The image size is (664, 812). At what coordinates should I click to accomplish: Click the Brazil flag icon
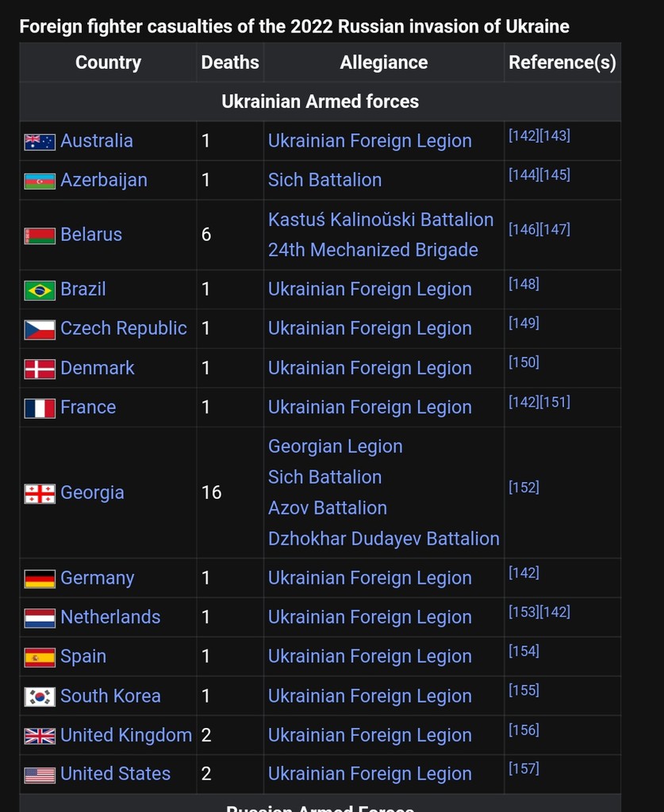pyautogui.click(x=40, y=290)
